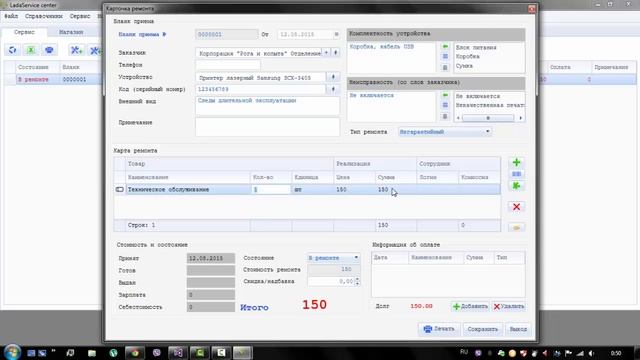Image resolution: width=640 pixels, height=360 pixels.
Task: Open Windows Start menu orb
Action: coord(12,352)
